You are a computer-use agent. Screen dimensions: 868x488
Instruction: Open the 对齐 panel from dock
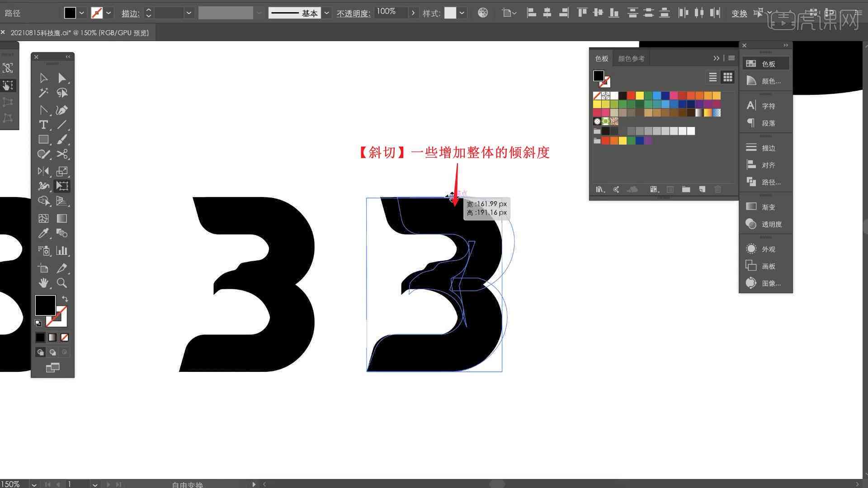[x=766, y=165]
